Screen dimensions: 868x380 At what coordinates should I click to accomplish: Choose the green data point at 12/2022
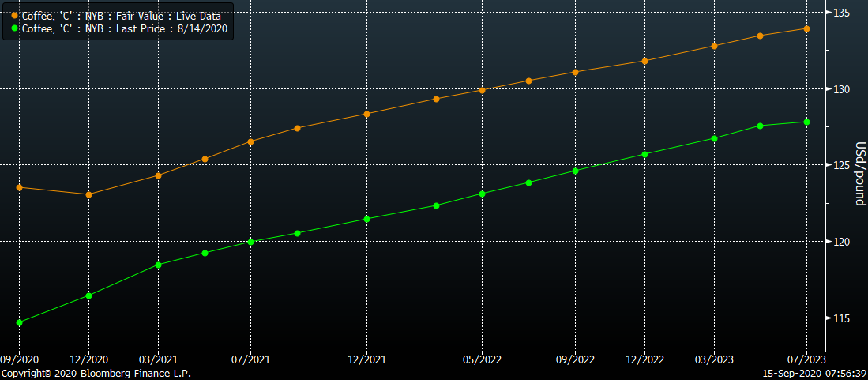[644, 154]
